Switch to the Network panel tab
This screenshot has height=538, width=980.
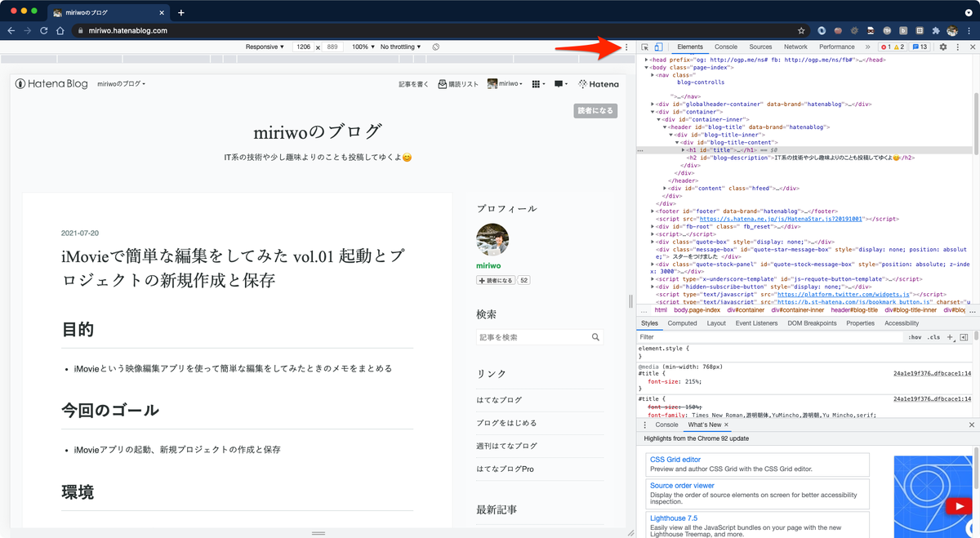795,47
